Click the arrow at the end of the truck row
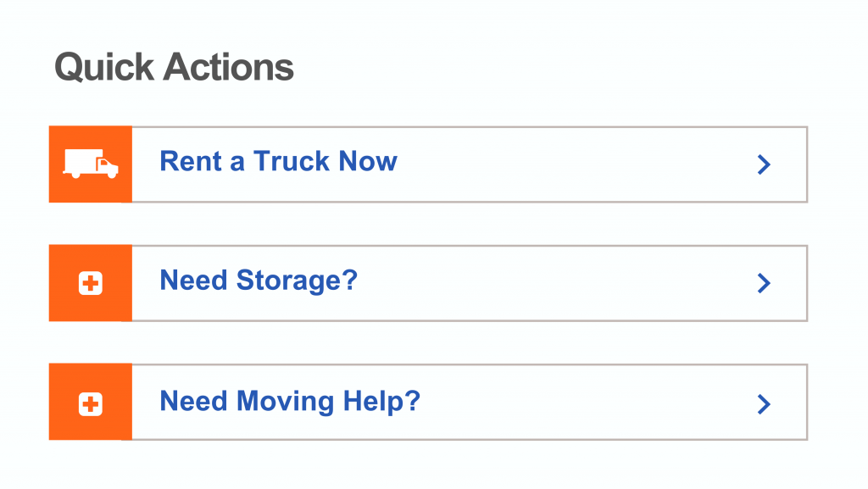868x489 pixels. 764,164
